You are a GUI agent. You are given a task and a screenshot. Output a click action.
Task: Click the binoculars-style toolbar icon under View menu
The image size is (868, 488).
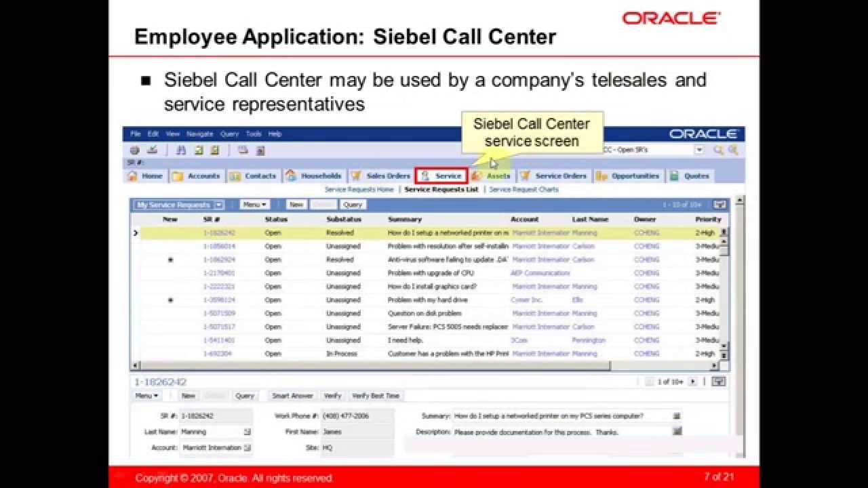pyautogui.click(x=181, y=150)
